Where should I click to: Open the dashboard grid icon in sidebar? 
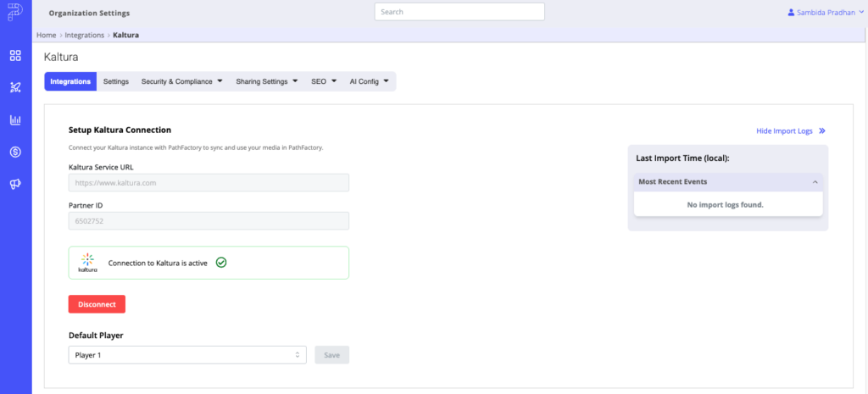[x=15, y=55]
